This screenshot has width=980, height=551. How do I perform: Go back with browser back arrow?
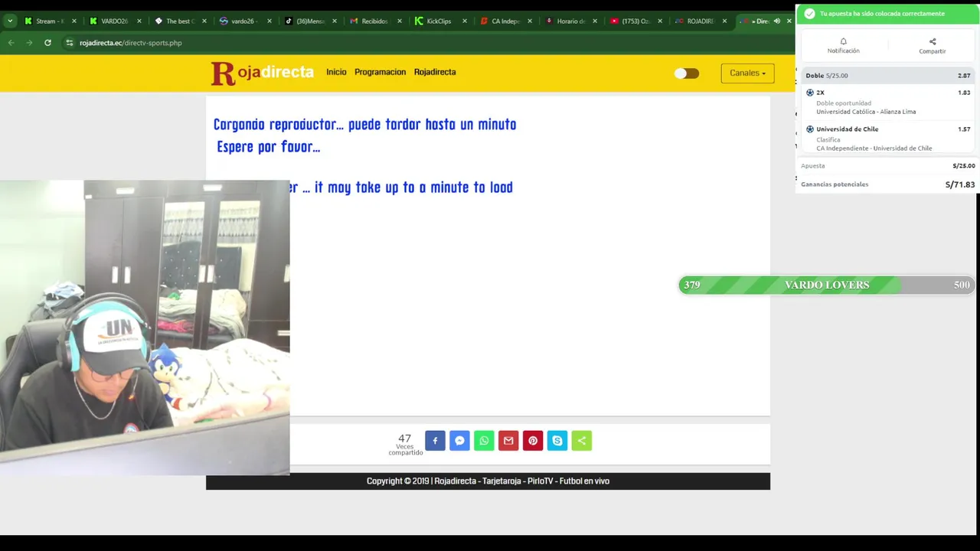pos(11,43)
